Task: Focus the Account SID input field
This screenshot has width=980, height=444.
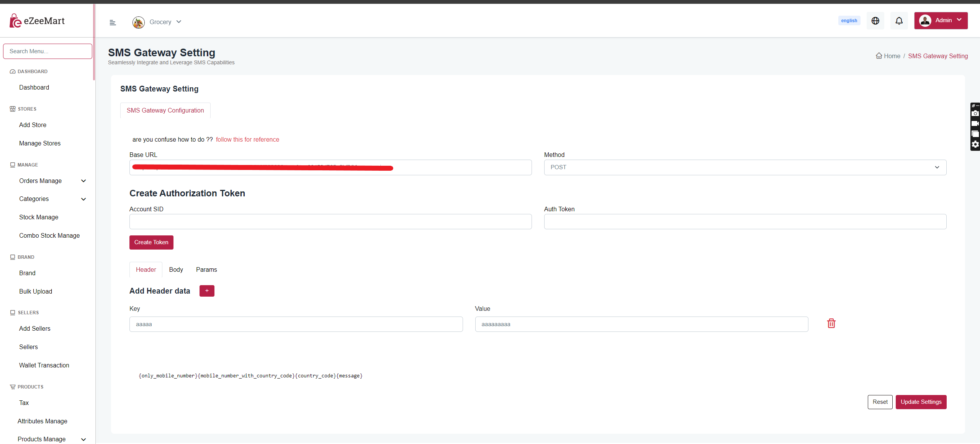Action: pos(330,222)
